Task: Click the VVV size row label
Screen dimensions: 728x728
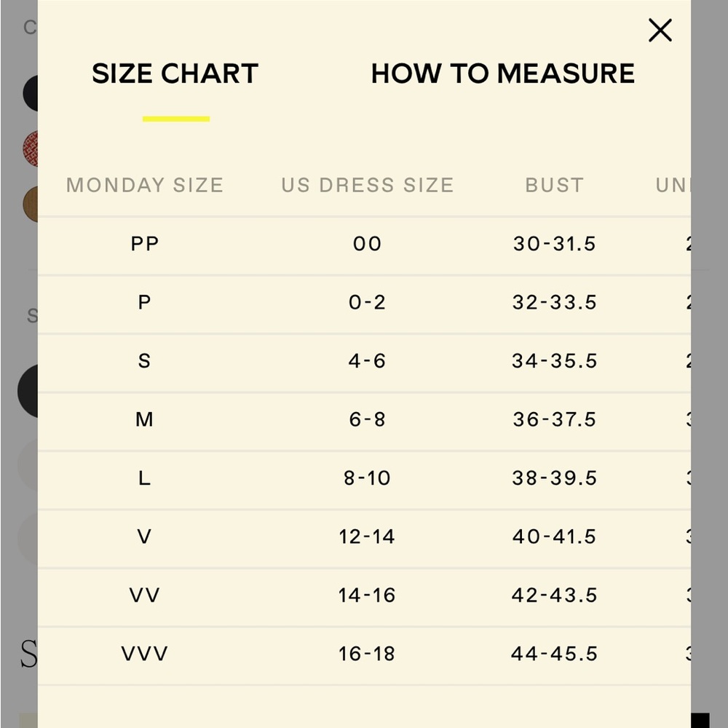Action: click(144, 653)
